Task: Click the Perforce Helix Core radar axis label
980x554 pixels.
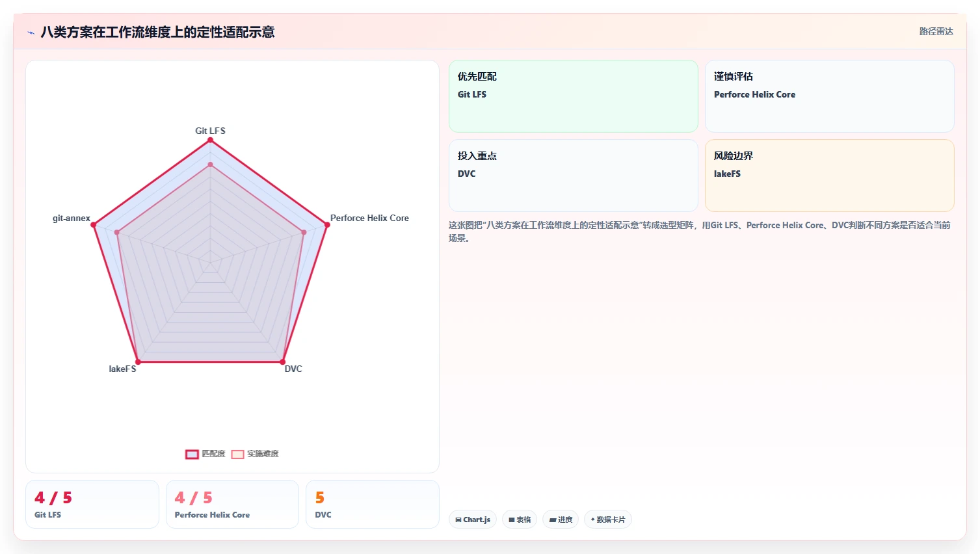Action: point(369,218)
